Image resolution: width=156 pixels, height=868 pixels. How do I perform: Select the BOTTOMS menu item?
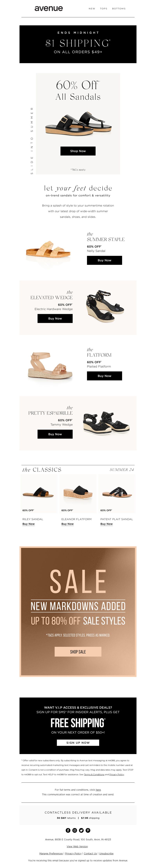[119, 9]
